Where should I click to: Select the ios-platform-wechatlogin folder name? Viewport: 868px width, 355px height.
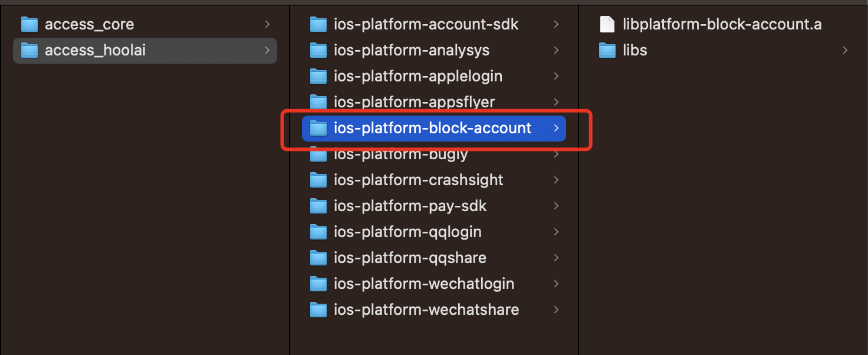click(x=423, y=284)
